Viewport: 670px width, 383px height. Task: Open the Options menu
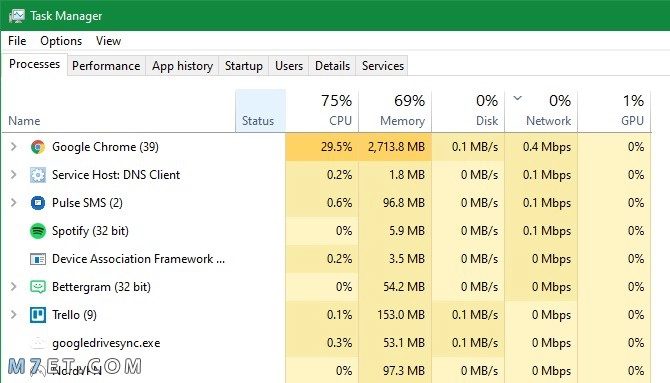pyautogui.click(x=61, y=41)
